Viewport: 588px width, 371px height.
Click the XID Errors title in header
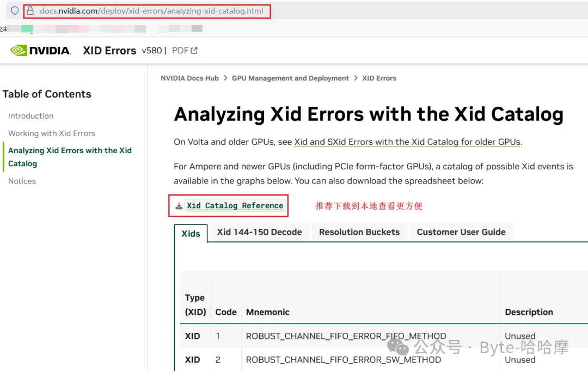tap(109, 51)
